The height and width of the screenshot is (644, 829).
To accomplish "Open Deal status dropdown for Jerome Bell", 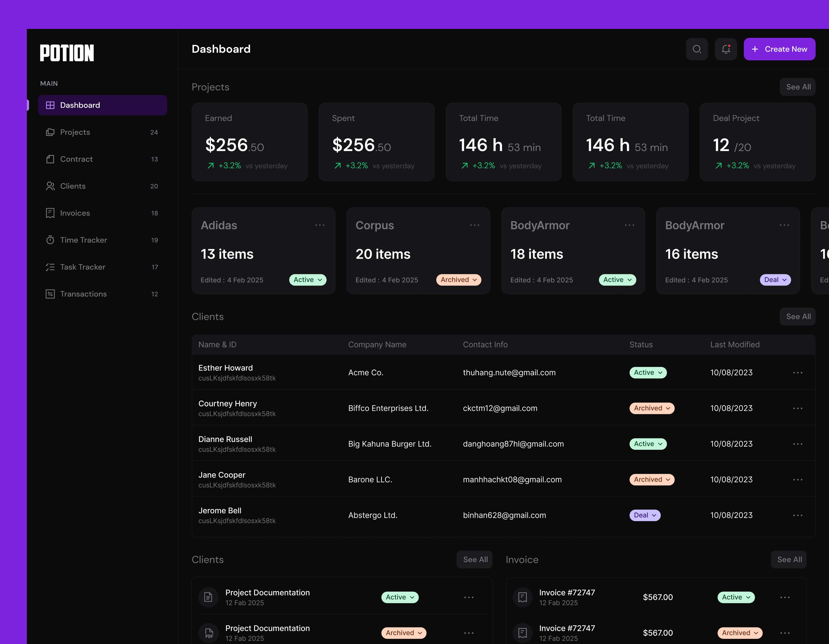I will click(x=644, y=515).
